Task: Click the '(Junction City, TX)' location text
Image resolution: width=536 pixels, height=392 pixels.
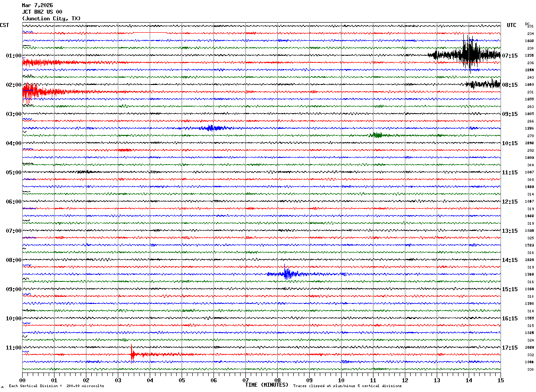Action: point(51,19)
